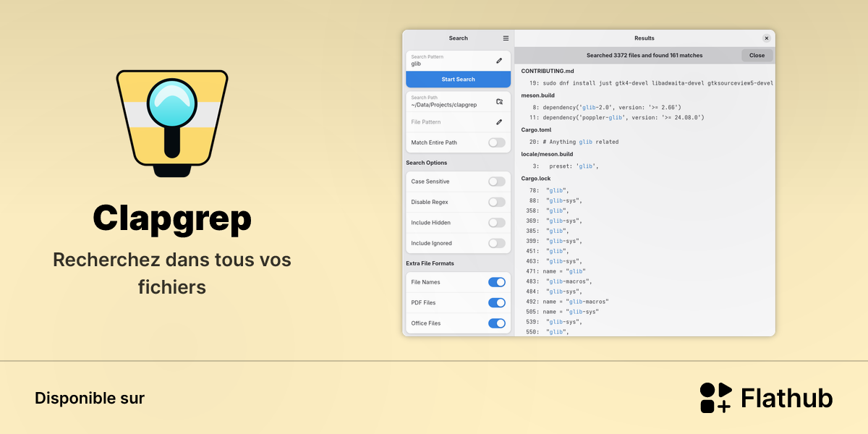Enable the Include Hidden switch

[x=497, y=223]
